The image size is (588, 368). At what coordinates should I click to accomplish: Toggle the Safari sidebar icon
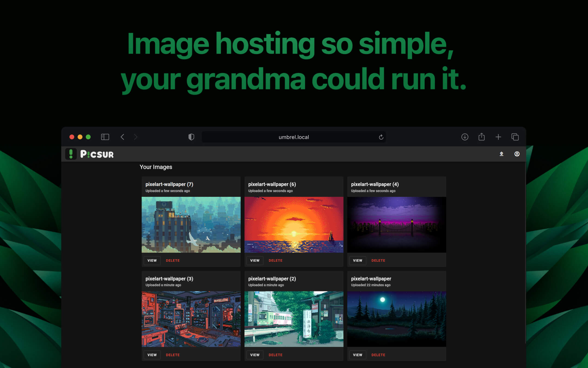105,137
